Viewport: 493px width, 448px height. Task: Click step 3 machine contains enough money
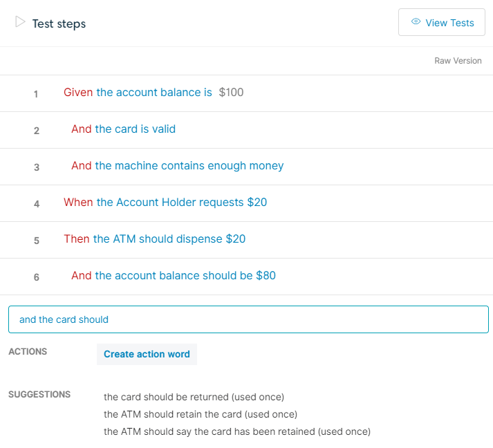point(189,166)
